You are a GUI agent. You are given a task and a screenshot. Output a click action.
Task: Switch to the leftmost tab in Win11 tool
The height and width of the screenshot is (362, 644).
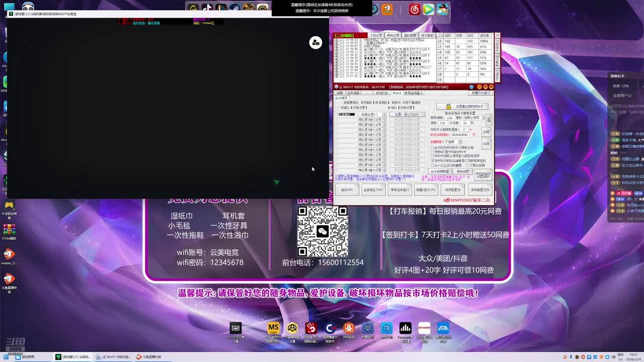point(340,93)
